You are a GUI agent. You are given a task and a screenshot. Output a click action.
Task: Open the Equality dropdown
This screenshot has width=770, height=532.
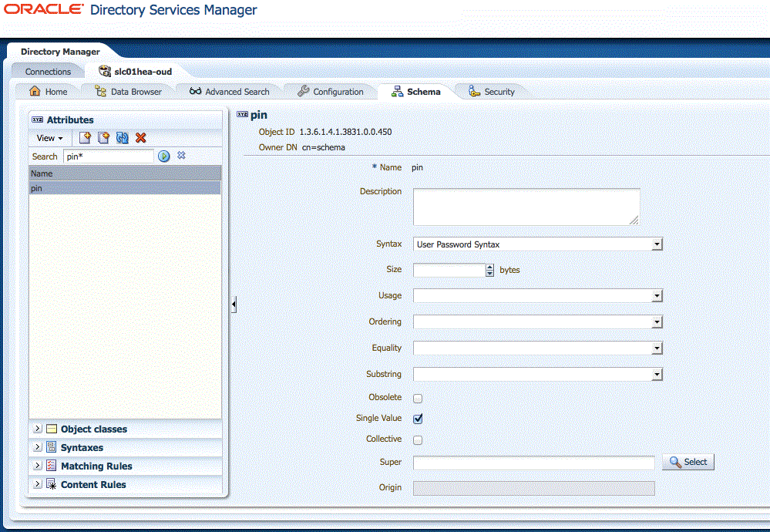pos(657,348)
